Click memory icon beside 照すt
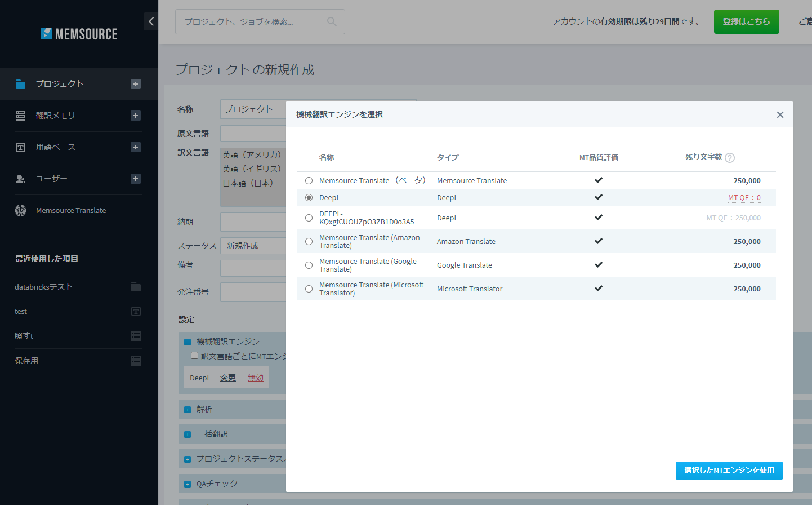Image resolution: width=812 pixels, height=505 pixels. (x=136, y=336)
